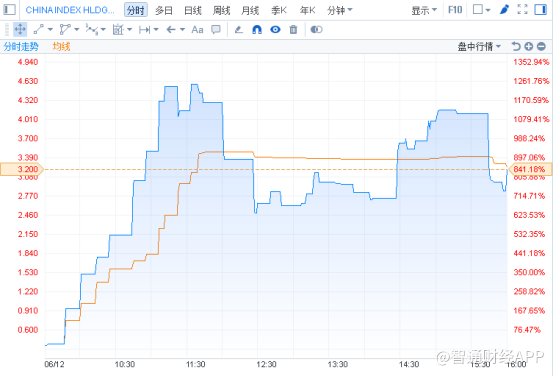
Task: Click the 1352.94% axis label
Action: [x=531, y=62]
